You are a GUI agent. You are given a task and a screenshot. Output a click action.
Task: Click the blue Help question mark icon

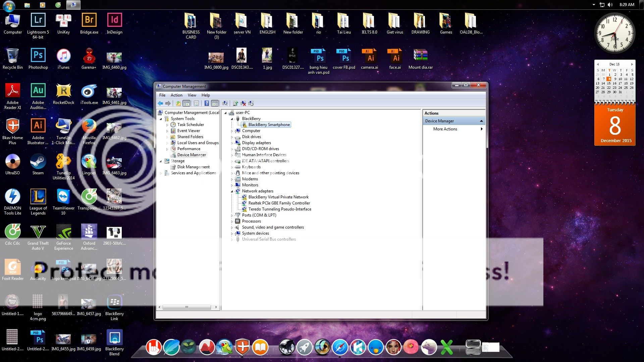[x=207, y=104]
